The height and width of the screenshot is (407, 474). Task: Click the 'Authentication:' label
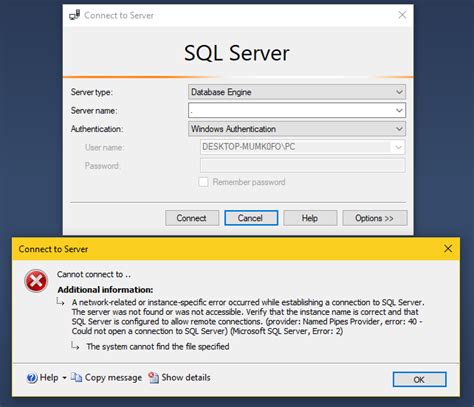pos(97,129)
